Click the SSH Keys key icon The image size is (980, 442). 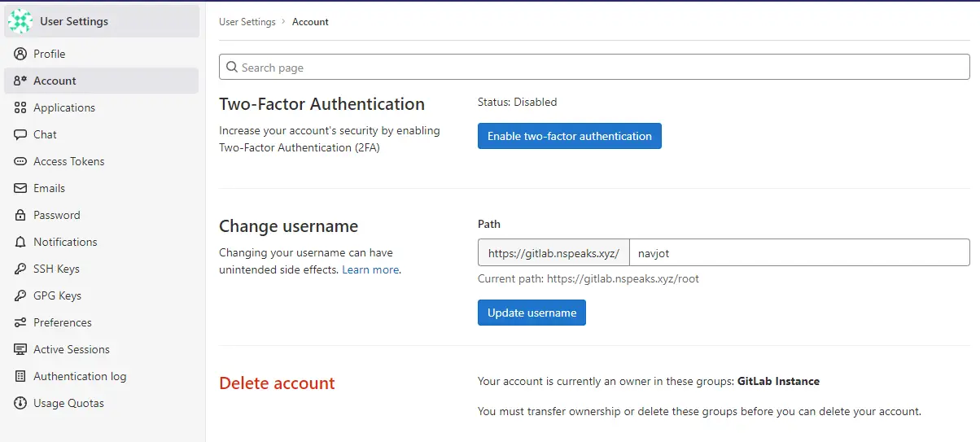20,269
